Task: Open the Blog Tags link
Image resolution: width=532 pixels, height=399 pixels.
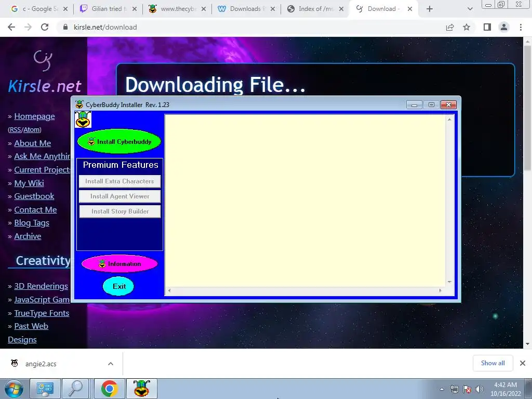Action: (x=32, y=223)
